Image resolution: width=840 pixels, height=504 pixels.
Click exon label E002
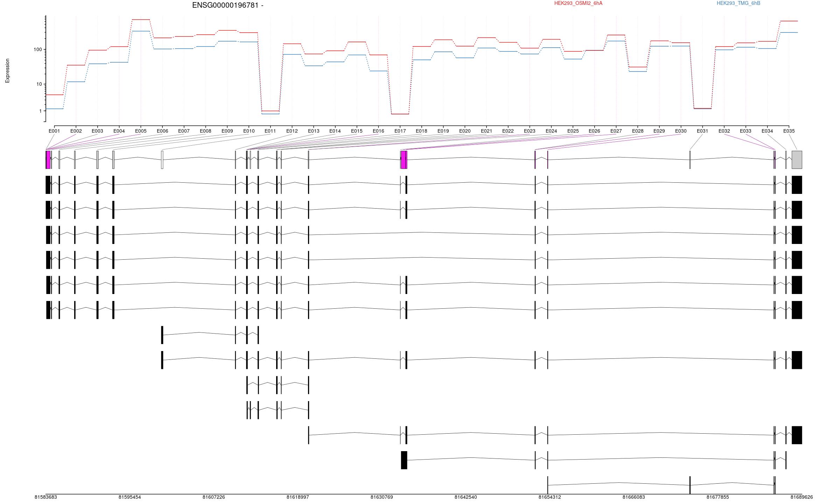(76, 131)
